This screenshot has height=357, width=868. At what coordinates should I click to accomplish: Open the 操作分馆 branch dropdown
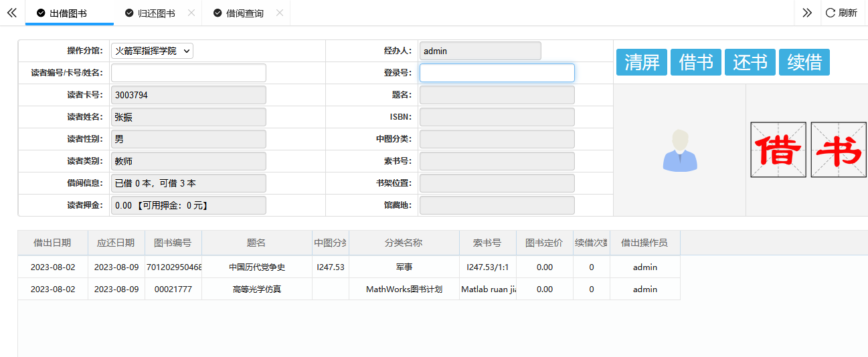pyautogui.click(x=152, y=51)
